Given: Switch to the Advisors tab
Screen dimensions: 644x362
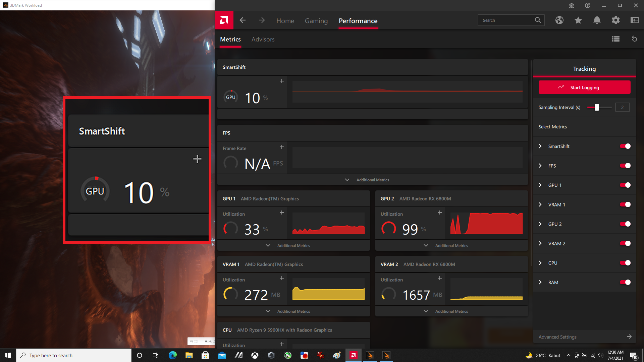Looking at the screenshot, I should 263,40.
